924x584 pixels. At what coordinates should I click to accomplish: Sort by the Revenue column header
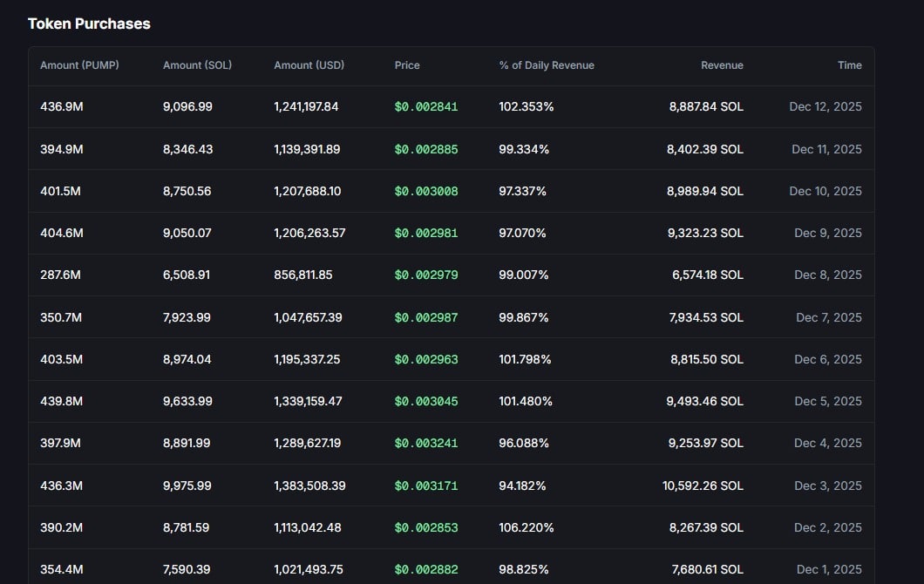coord(723,65)
